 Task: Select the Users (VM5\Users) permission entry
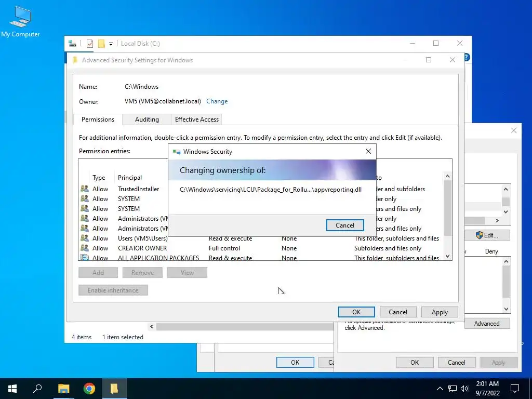pyautogui.click(x=261, y=238)
